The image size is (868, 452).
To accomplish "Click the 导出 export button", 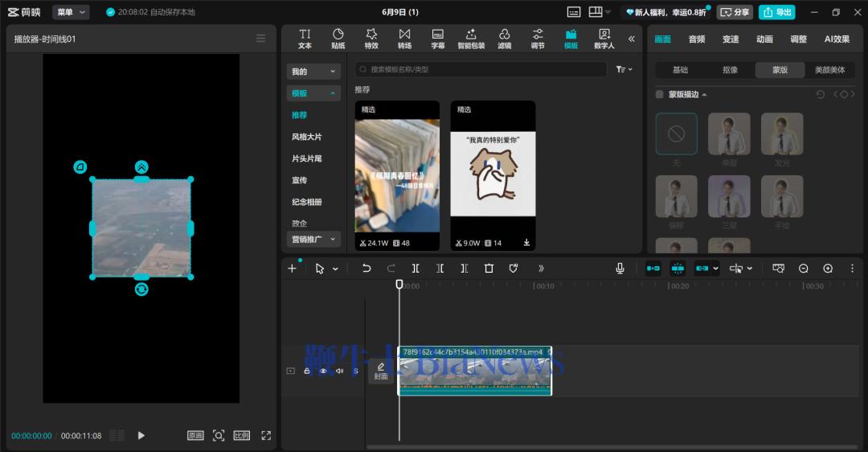I will click(x=776, y=12).
